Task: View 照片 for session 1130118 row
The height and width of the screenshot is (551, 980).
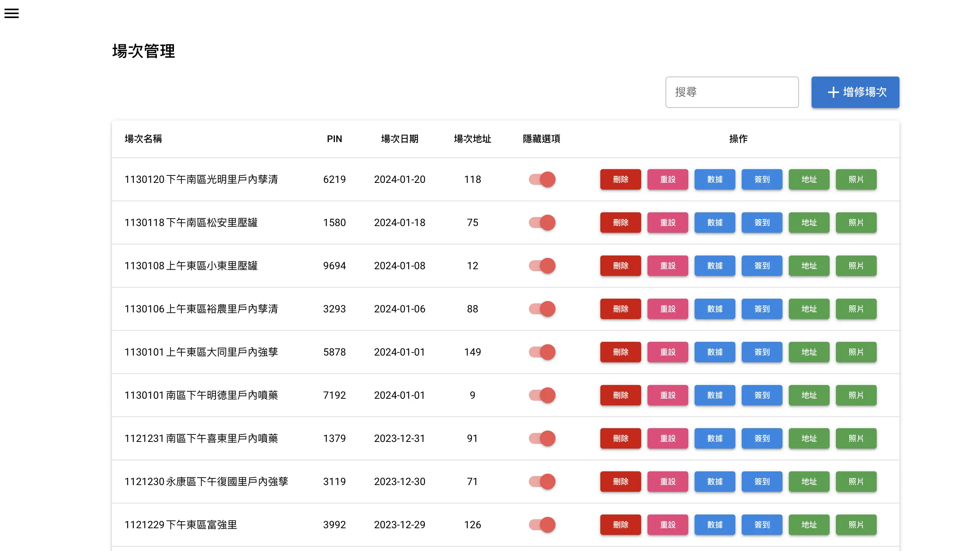Action: [x=856, y=223]
